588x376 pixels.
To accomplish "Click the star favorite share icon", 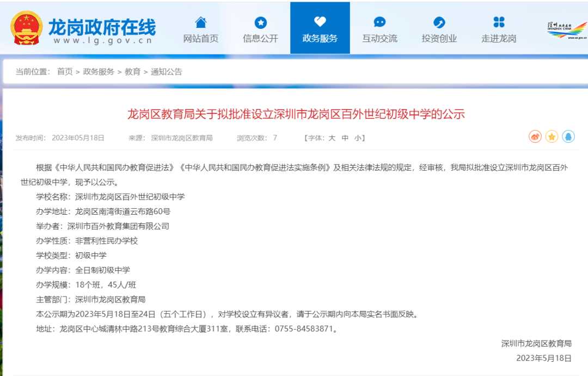I will point(552,137).
